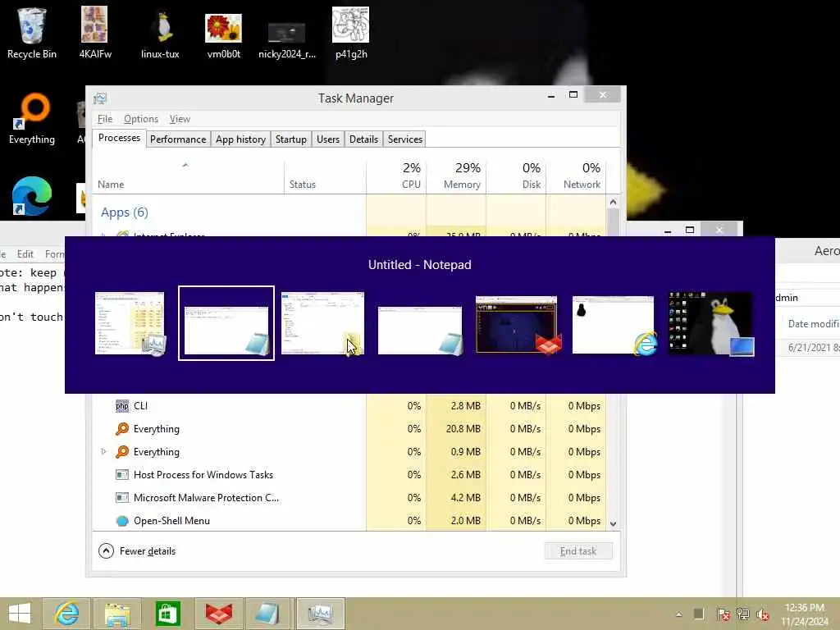This screenshot has height=630, width=840.
Task: Select the Microsoft Malware Protection process icon
Action: point(122,498)
